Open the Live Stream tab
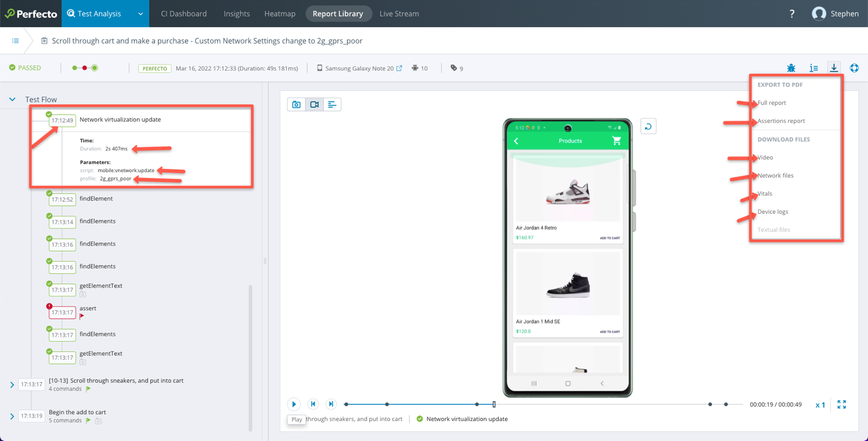868x441 pixels. tap(399, 13)
